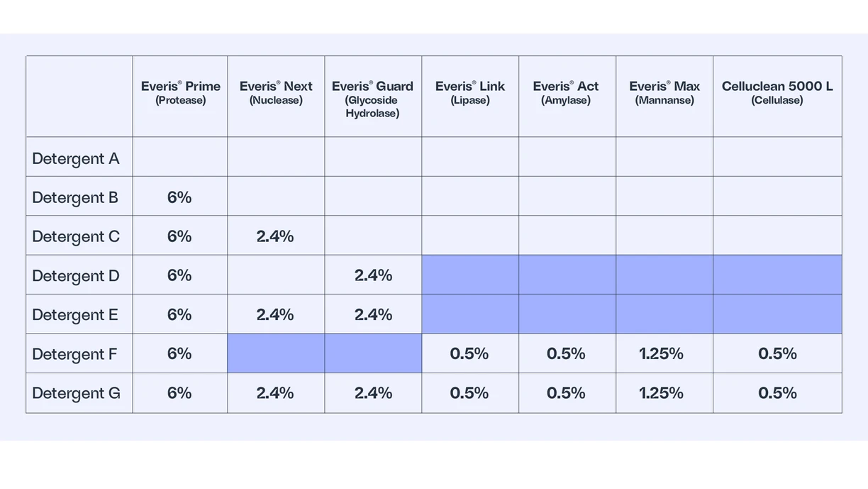This screenshot has width=868, height=489.
Task: Click the Celluclean 5000 L (Cellulase) header
Action: pos(777,93)
